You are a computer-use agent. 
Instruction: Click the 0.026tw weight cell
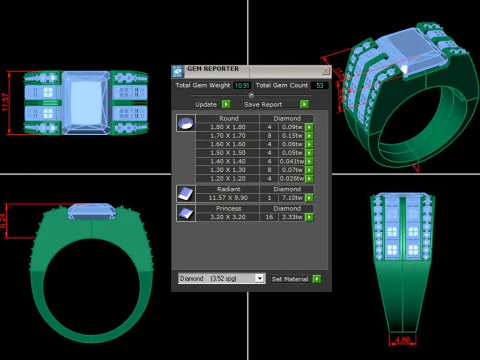click(292, 179)
